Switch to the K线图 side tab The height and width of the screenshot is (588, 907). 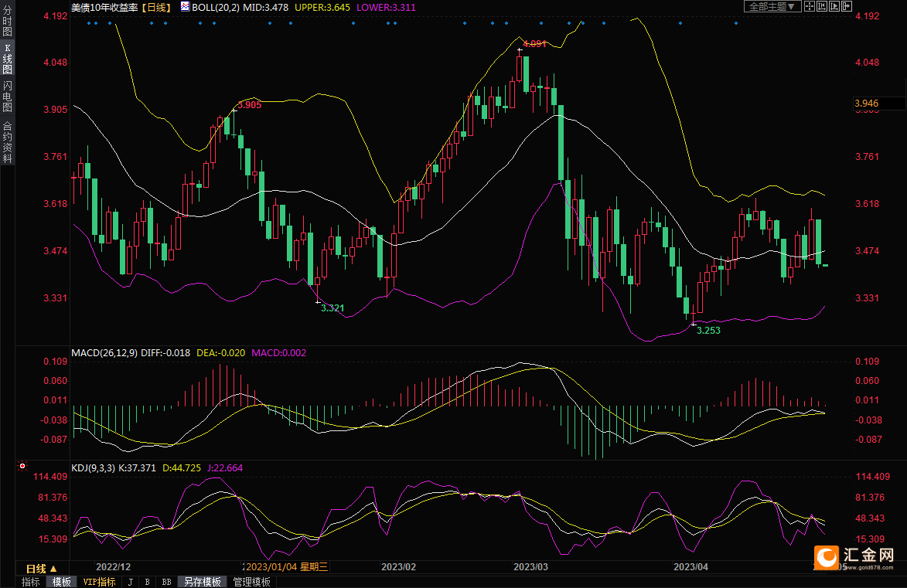tap(7, 59)
